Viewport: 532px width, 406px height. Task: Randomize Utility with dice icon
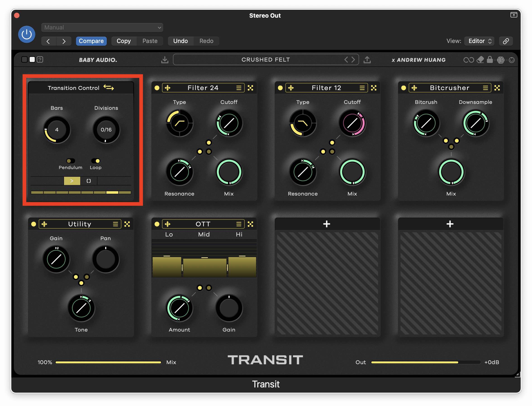click(127, 224)
